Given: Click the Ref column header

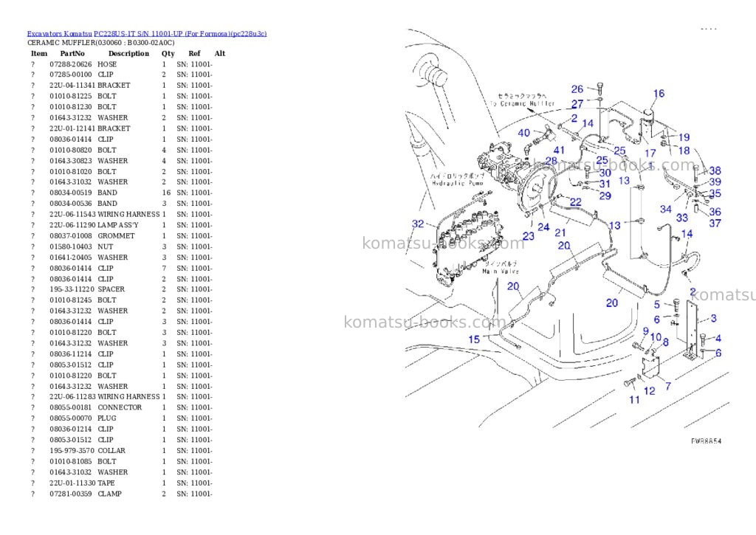Looking at the screenshot, I should point(194,53).
